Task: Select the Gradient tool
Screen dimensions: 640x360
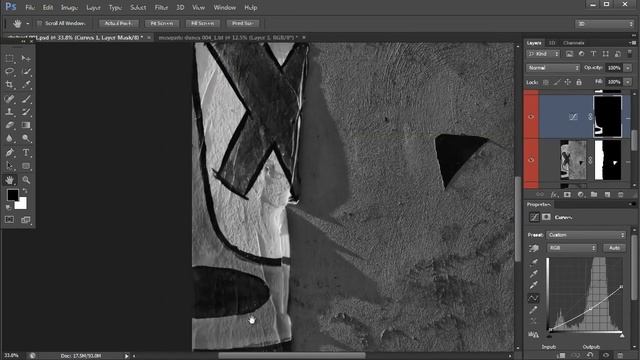Action: (x=26, y=125)
